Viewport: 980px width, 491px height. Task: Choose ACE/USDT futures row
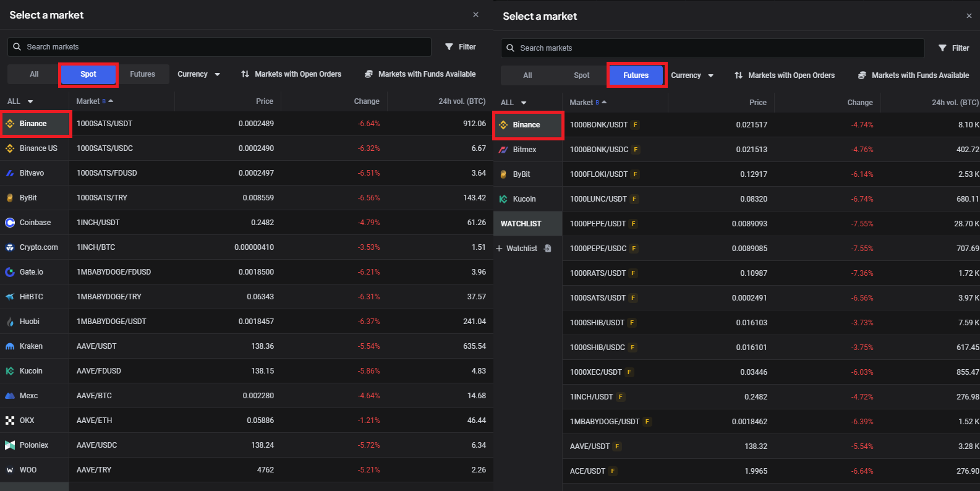coord(771,471)
